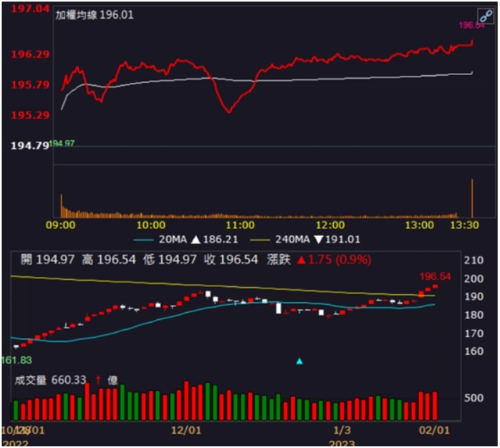Click the chain link icon at chart corner

[x=486, y=16]
